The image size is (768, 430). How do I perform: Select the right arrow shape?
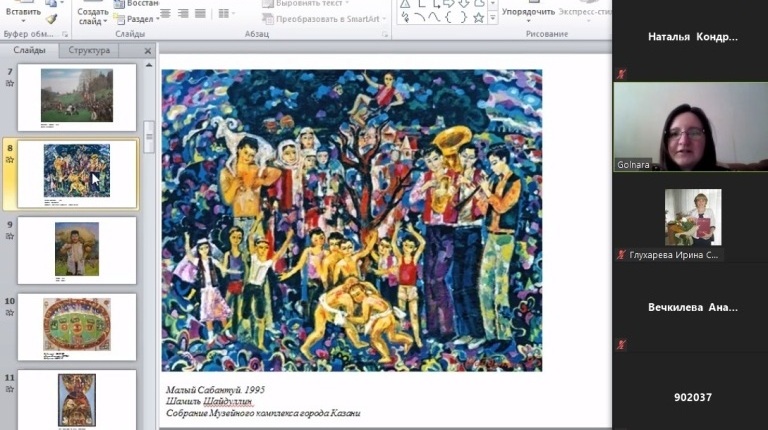[x=449, y=4]
